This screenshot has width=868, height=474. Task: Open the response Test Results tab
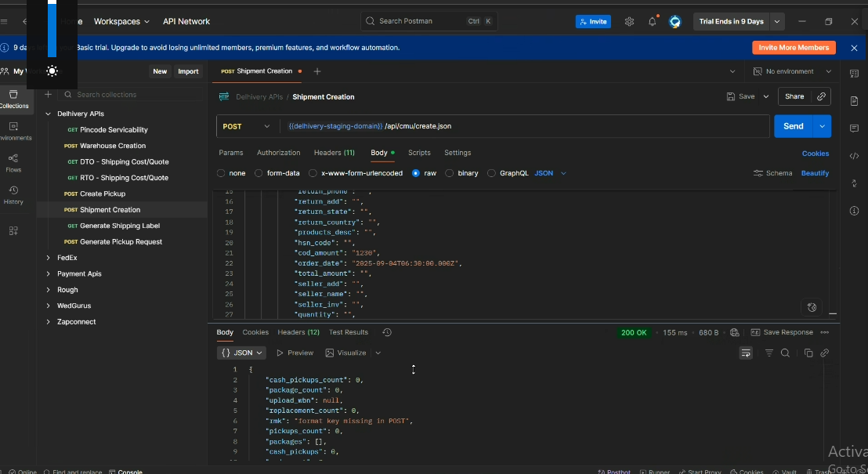[x=348, y=332]
